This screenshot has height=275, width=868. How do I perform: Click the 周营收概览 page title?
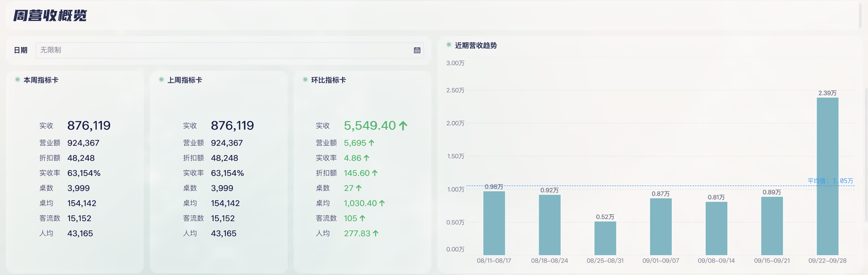[x=50, y=15]
